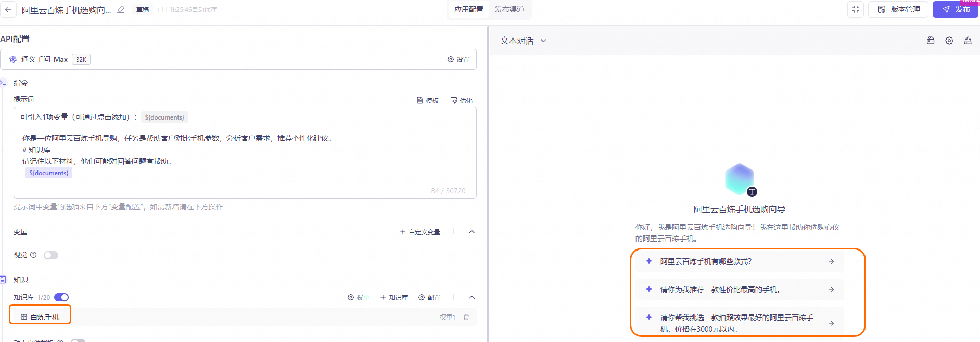This screenshot has width=980, height=342.
Task: Ask 阿里云百炼手机有哪些款式？ suggestion
Action: [740, 261]
